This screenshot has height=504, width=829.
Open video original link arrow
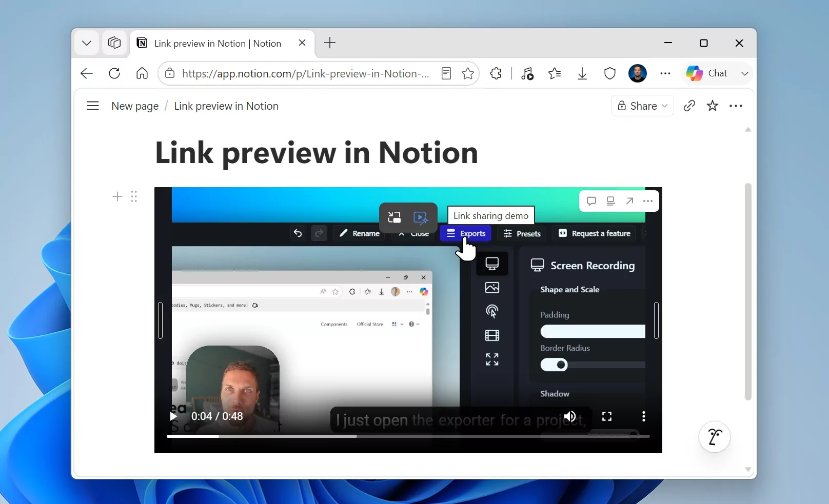click(629, 201)
